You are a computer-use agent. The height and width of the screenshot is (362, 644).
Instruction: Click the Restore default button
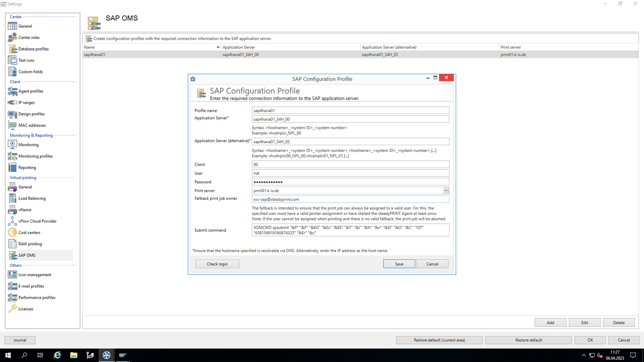coord(529,340)
